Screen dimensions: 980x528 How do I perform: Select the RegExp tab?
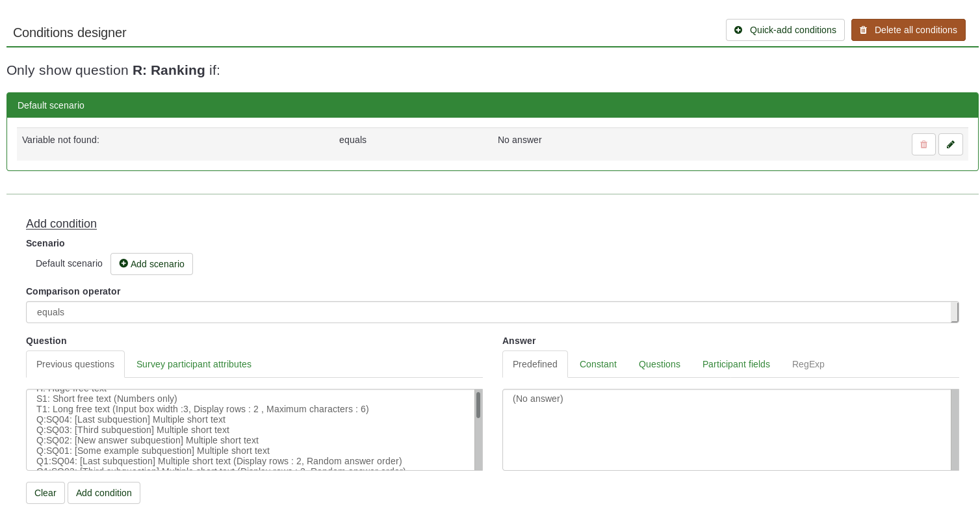click(808, 364)
